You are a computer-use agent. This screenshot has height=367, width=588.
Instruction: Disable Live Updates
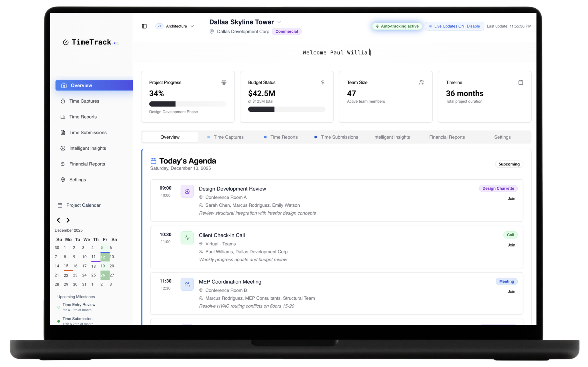tap(473, 26)
